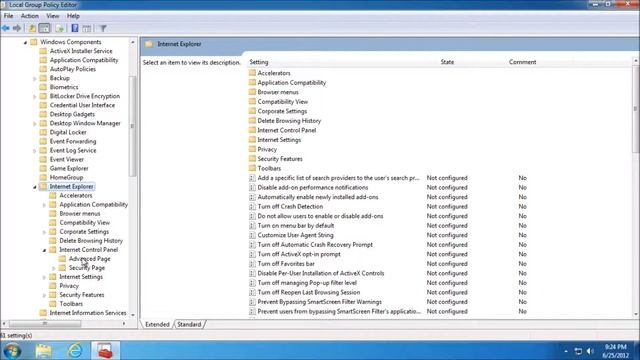Expand the Security Page tree node
The width and height of the screenshot is (640, 360).
coord(54,268)
